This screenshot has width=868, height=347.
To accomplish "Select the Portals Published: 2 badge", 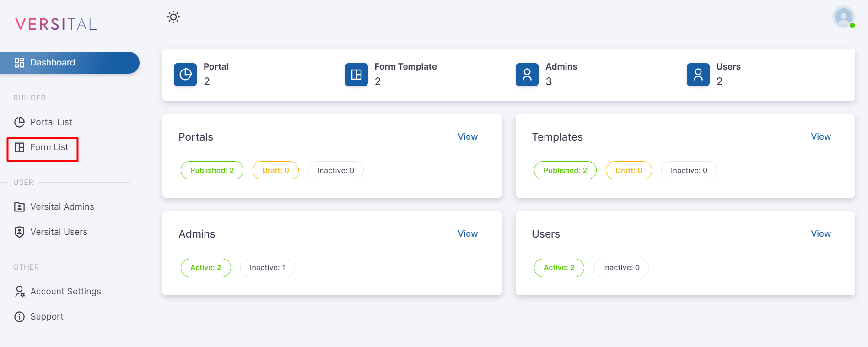I will 212,170.
